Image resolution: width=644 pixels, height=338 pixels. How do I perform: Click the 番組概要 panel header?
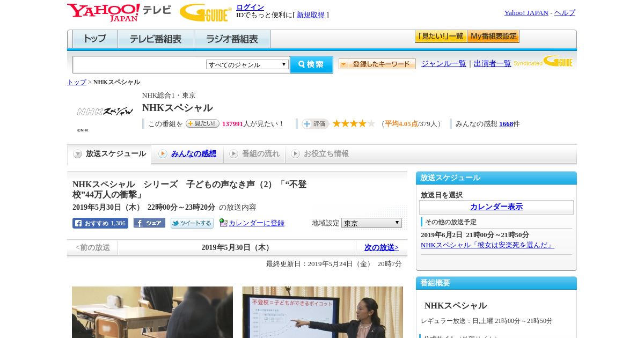click(x=496, y=283)
